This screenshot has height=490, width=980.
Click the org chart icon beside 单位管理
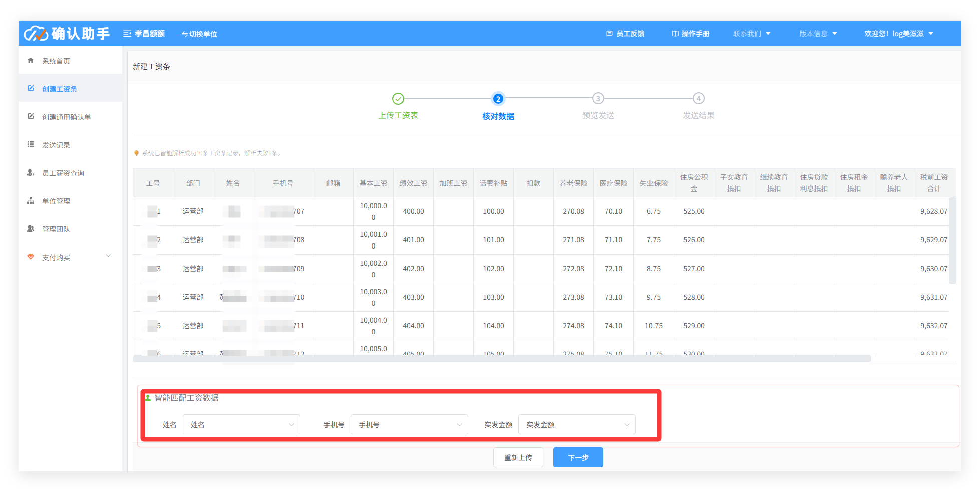pyautogui.click(x=31, y=201)
